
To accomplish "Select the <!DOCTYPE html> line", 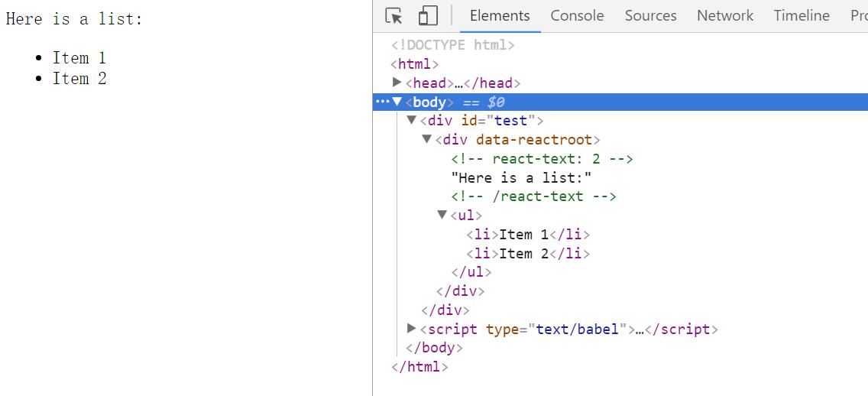I will click(453, 45).
